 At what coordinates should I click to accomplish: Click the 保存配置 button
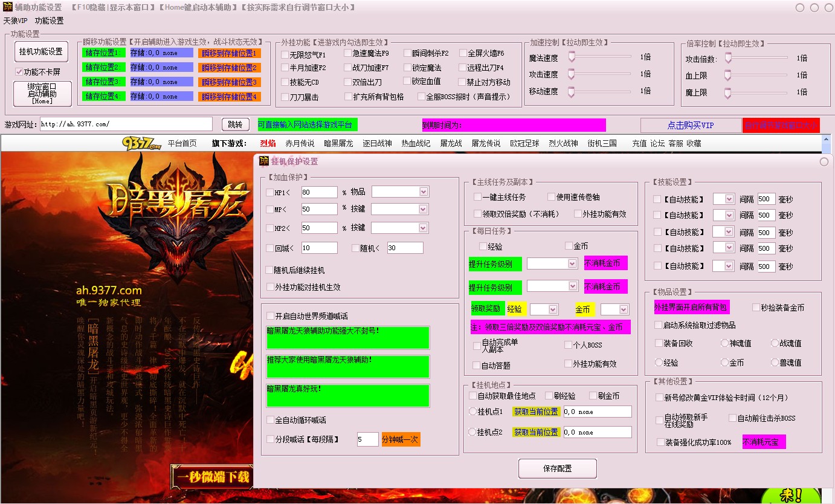click(x=557, y=468)
